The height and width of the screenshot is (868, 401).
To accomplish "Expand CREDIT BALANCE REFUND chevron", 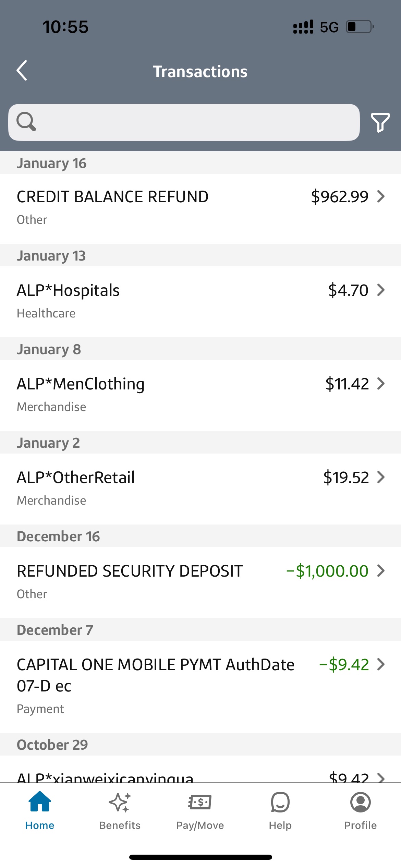I will pyautogui.click(x=381, y=196).
